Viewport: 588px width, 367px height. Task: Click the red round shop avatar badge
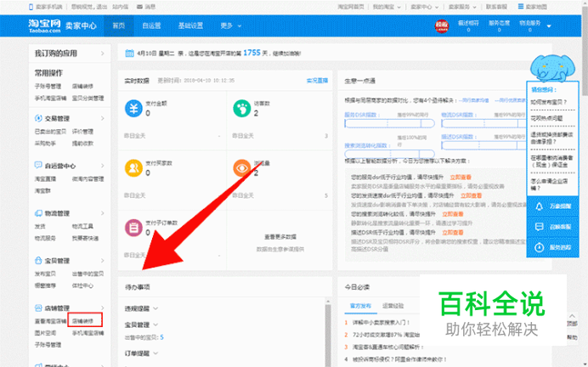click(x=442, y=25)
